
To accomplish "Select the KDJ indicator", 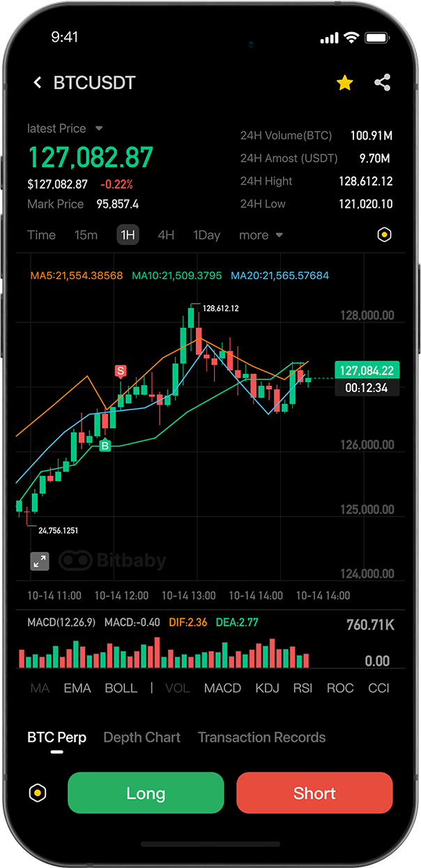I will pyautogui.click(x=267, y=688).
